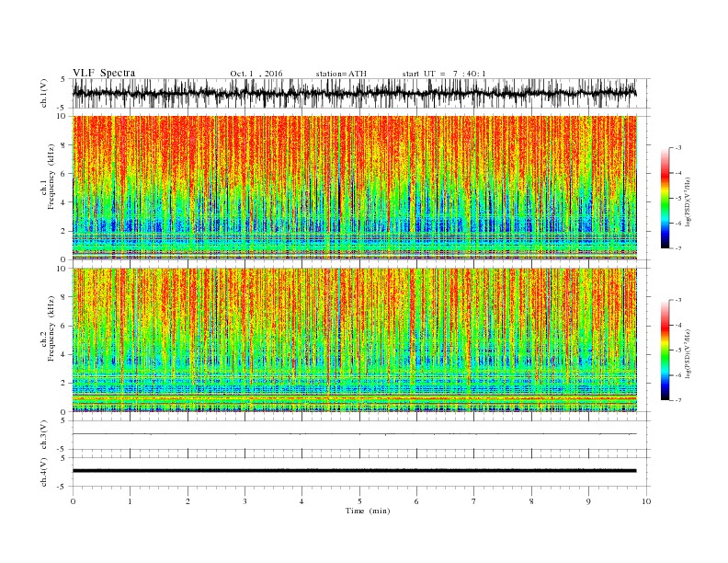Click time axis tick label "7"
This screenshot has height=563, width=728.
tap(474, 501)
